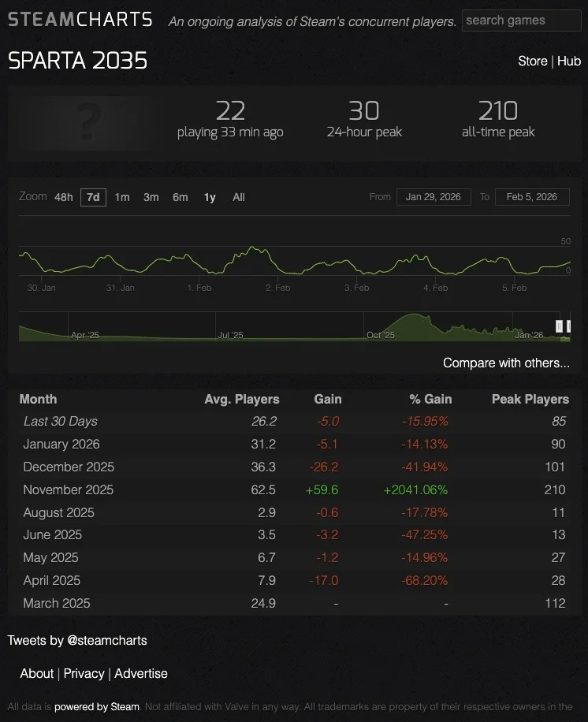Set chart zoom to 6m
Screen dimensions: 588x722
point(180,197)
